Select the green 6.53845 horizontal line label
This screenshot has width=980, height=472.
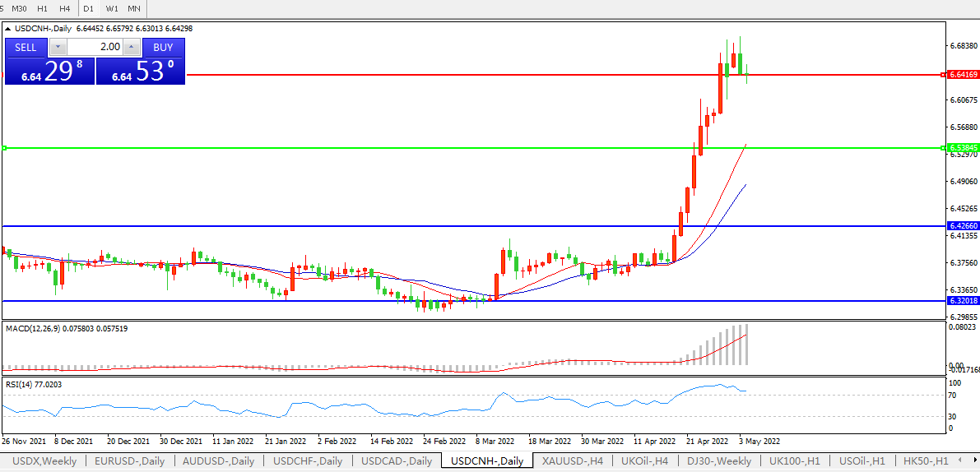(962, 148)
